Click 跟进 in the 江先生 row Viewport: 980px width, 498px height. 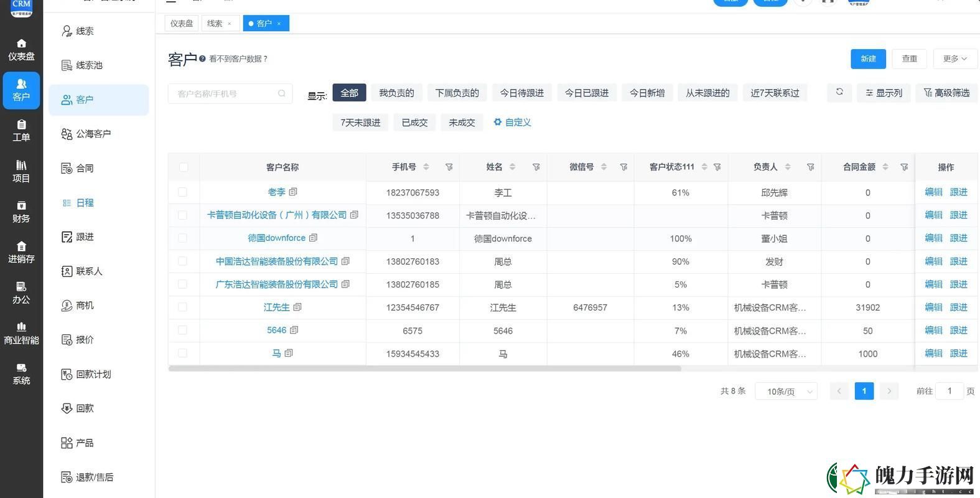tap(958, 307)
